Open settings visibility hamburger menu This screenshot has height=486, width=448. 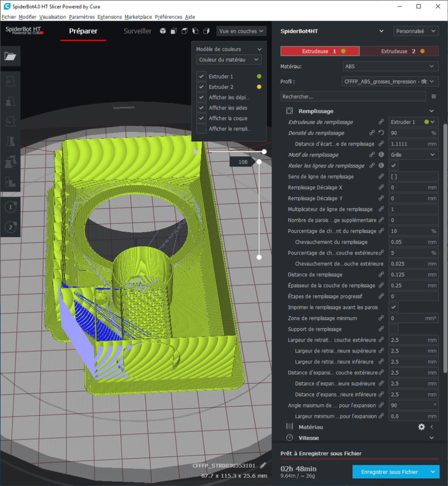tap(434, 96)
